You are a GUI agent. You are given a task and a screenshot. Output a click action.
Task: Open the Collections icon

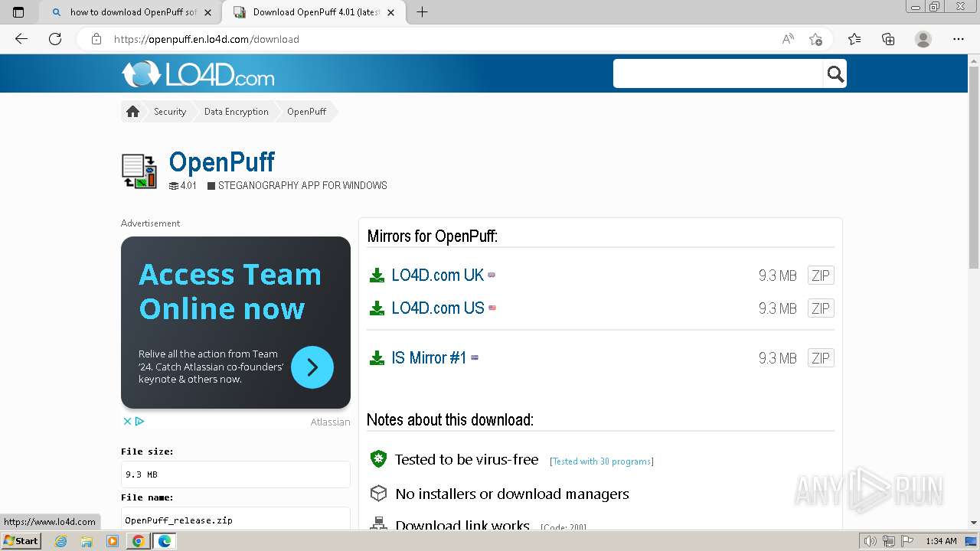click(x=888, y=39)
